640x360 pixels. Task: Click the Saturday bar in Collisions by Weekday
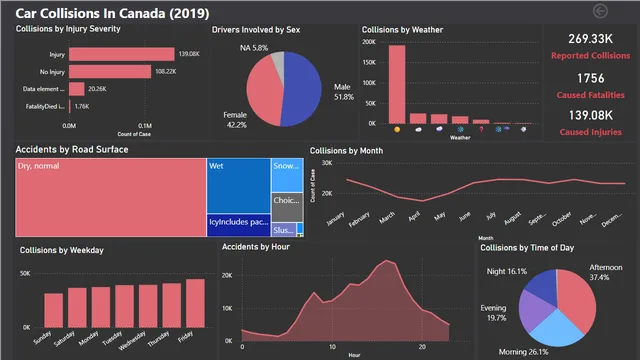77,308
